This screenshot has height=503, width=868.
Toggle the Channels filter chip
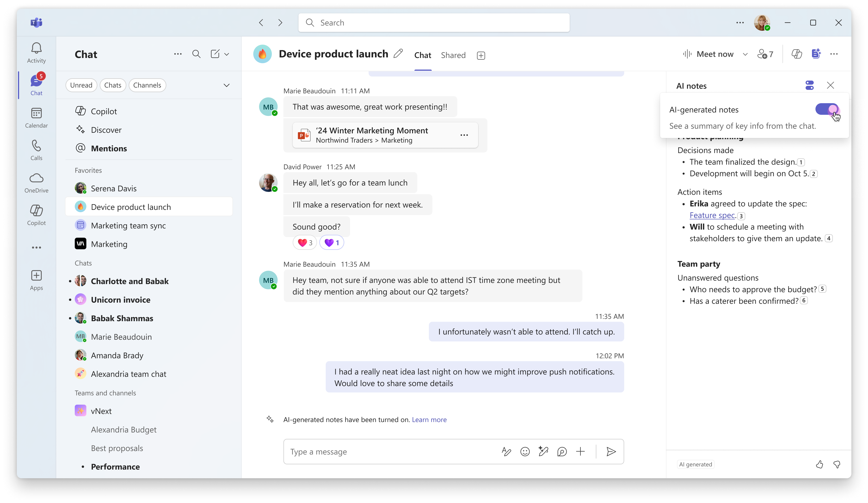(147, 85)
